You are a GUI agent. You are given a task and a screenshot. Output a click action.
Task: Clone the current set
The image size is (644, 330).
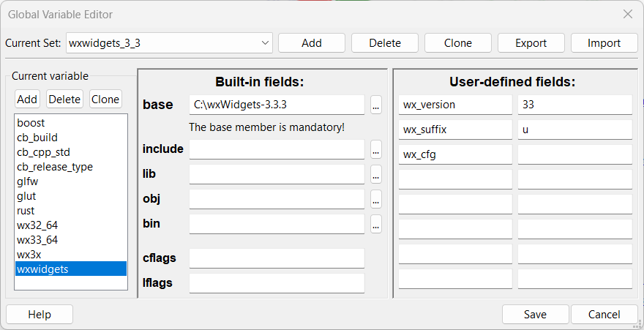[458, 43]
